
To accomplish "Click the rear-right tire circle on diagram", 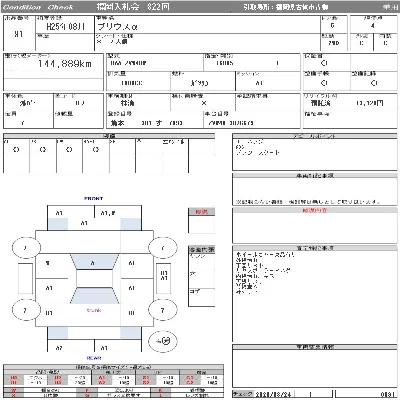I will pos(162,310).
